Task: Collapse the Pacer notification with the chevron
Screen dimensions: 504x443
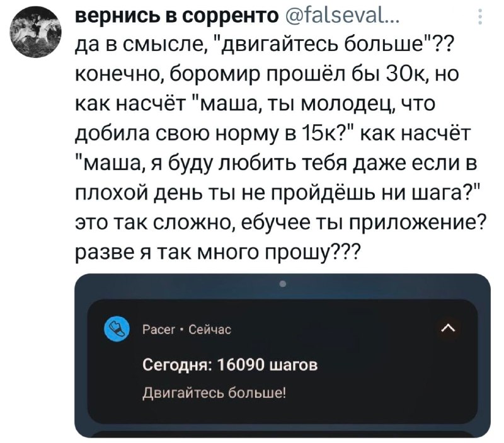Action: [x=448, y=328]
